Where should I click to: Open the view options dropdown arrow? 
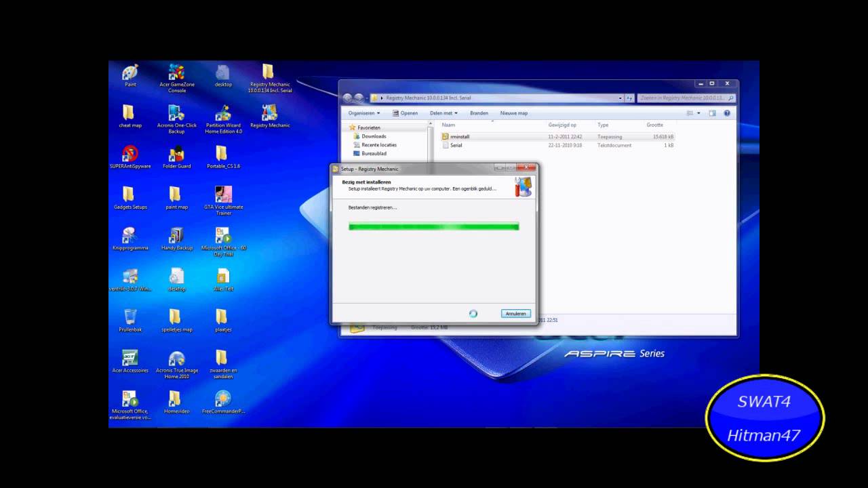[x=698, y=113]
